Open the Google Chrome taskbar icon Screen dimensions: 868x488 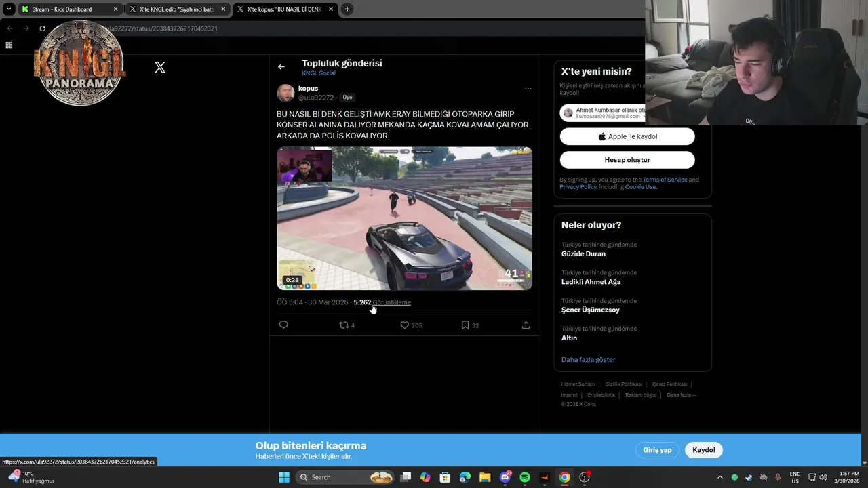pyautogui.click(x=564, y=477)
